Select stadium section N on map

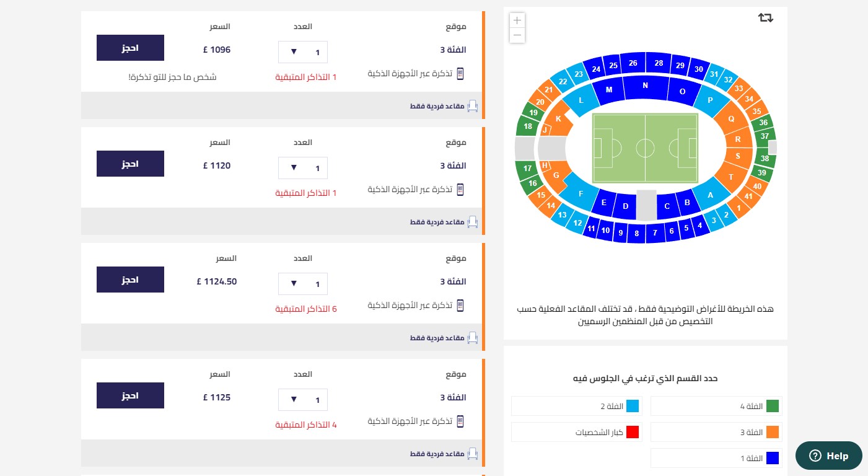(645, 86)
